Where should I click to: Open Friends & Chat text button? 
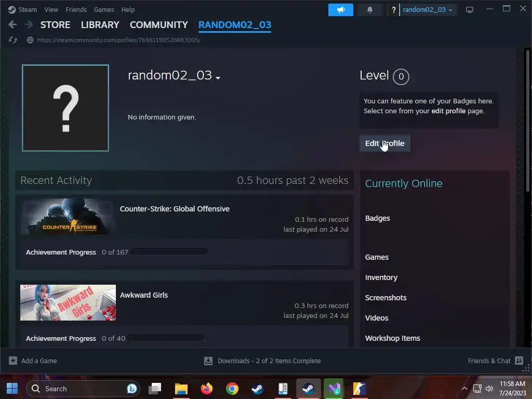point(489,361)
